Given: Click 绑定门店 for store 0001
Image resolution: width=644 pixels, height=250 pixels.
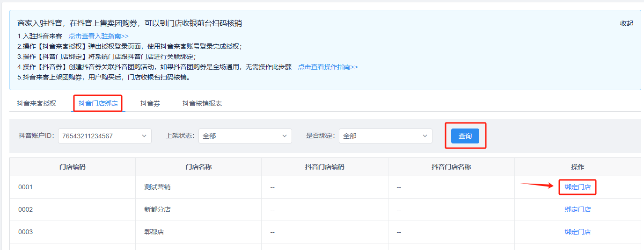Looking at the screenshot, I should pyautogui.click(x=578, y=187).
